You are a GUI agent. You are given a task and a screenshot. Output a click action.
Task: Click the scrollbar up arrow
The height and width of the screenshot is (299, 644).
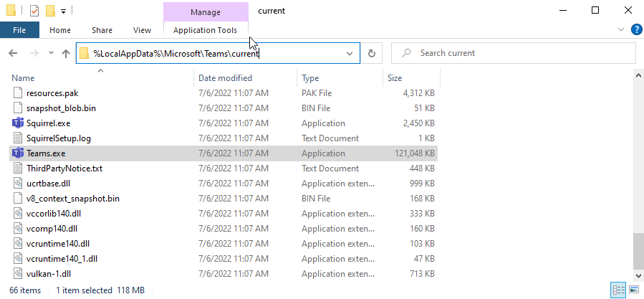[638, 75]
